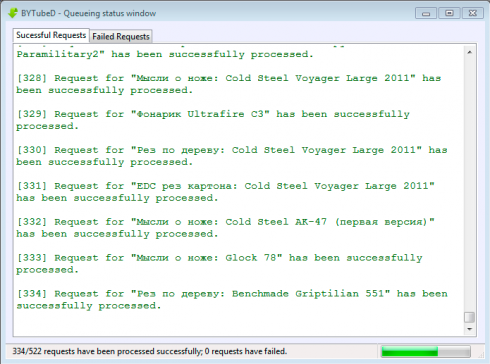
Task: Click the BYTubeD green arrow title icon
Action: click(13, 13)
